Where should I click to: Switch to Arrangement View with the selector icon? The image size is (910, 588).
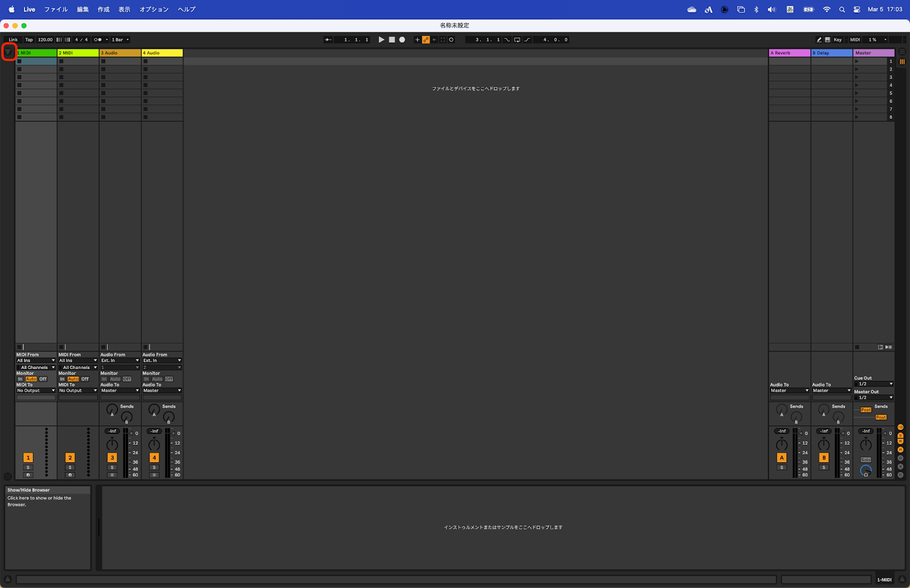click(x=902, y=52)
